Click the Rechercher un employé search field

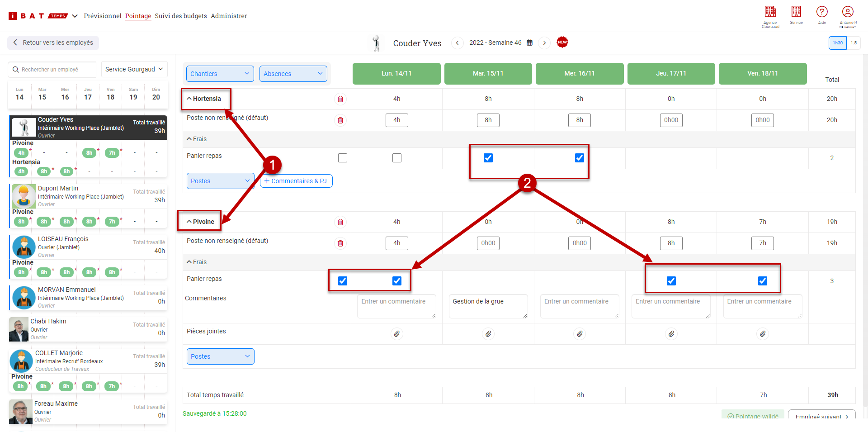52,70
